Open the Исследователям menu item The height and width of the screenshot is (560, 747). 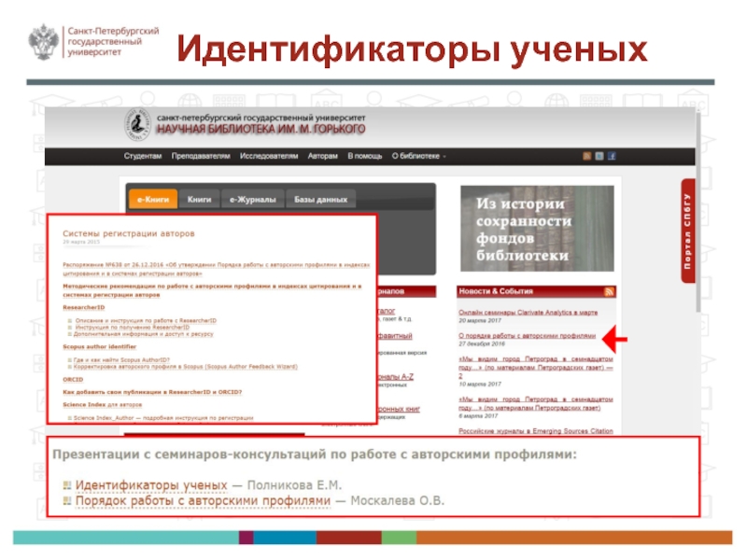(269, 156)
